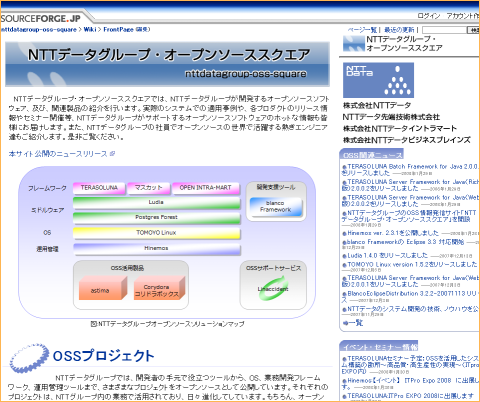Open the NTT DATA logo image

click(378, 80)
